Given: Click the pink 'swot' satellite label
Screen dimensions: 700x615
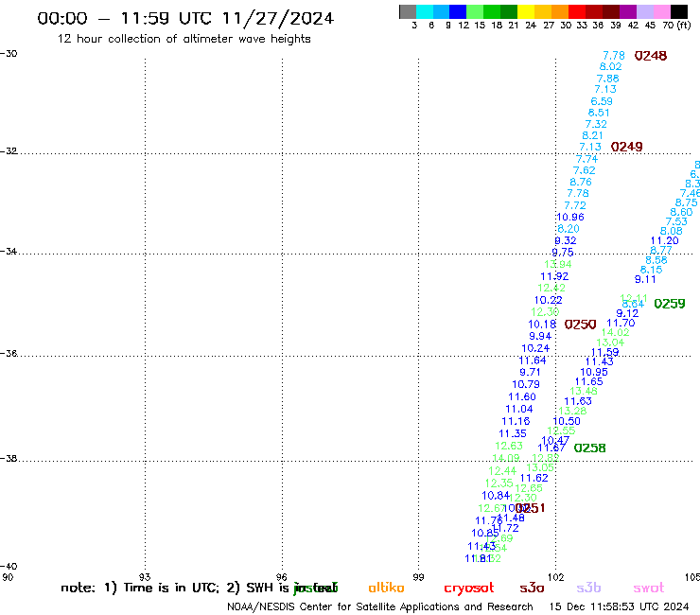Looking at the screenshot, I should (649, 588).
